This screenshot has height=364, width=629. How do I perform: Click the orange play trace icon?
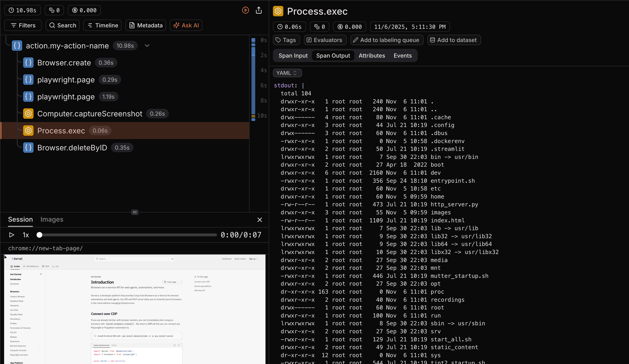coord(245,10)
